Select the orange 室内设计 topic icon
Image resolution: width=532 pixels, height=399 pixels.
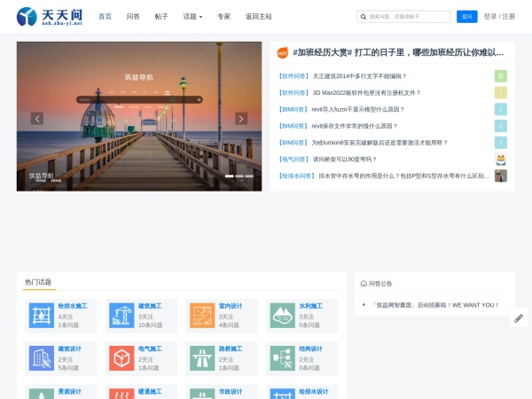point(202,315)
